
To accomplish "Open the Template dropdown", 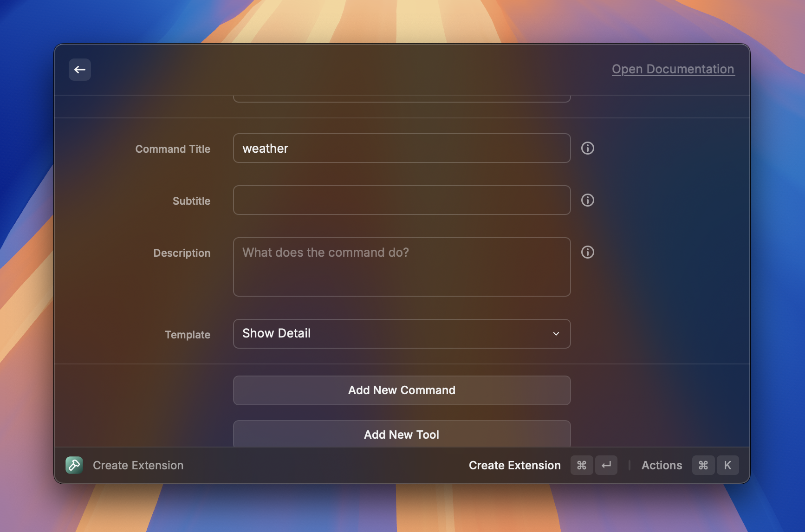I will click(x=402, y=333).
